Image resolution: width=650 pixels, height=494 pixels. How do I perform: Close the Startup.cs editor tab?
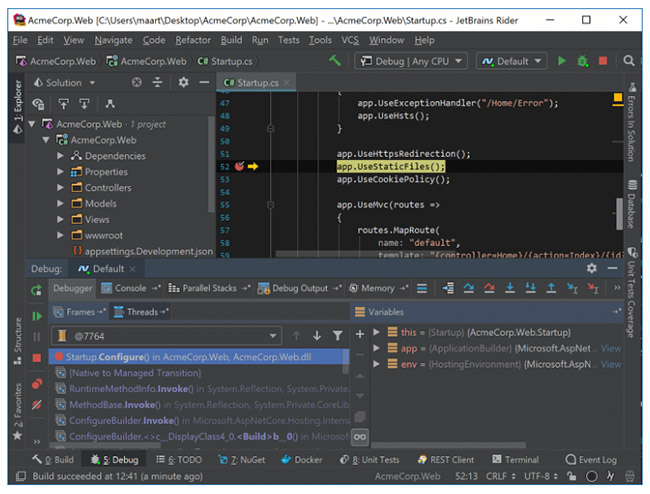(286, 83)
